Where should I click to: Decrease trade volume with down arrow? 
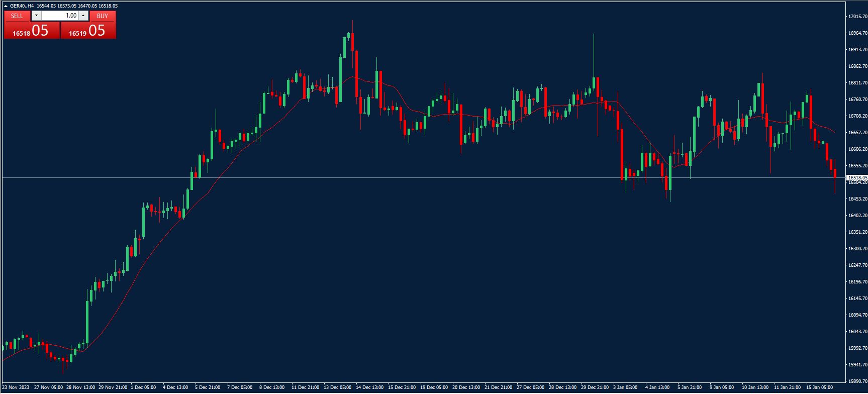pos(36,16)
